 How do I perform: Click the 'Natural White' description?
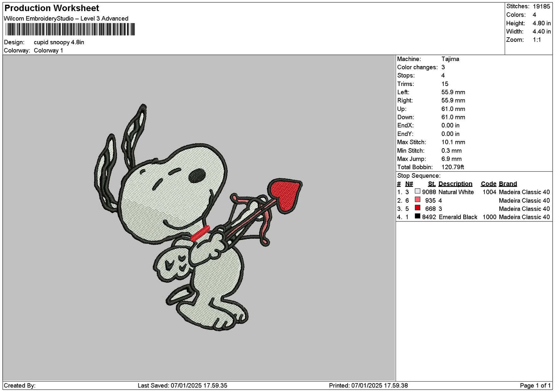pos(456,192)
